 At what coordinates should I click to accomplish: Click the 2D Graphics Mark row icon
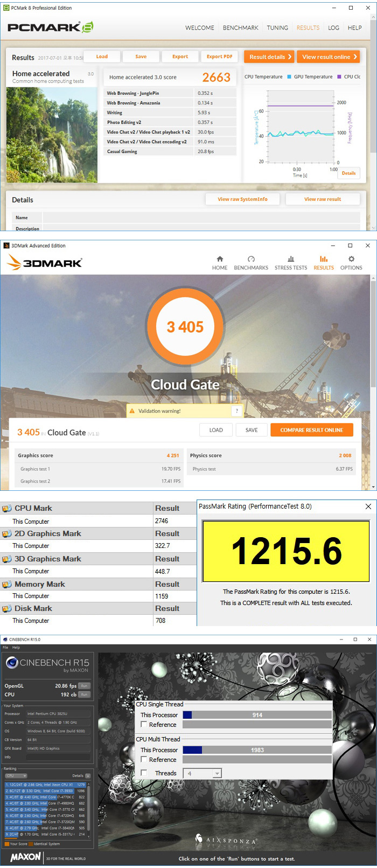click(x=7, y=533)
